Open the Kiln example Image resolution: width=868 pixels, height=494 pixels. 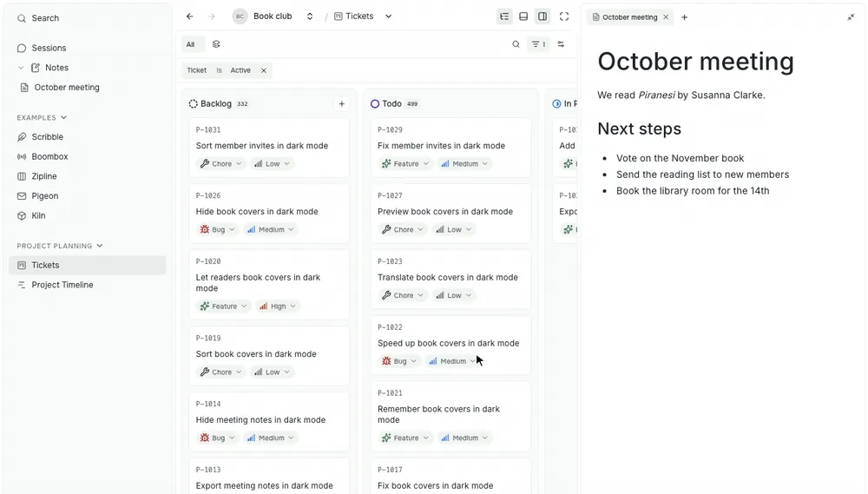38,215
